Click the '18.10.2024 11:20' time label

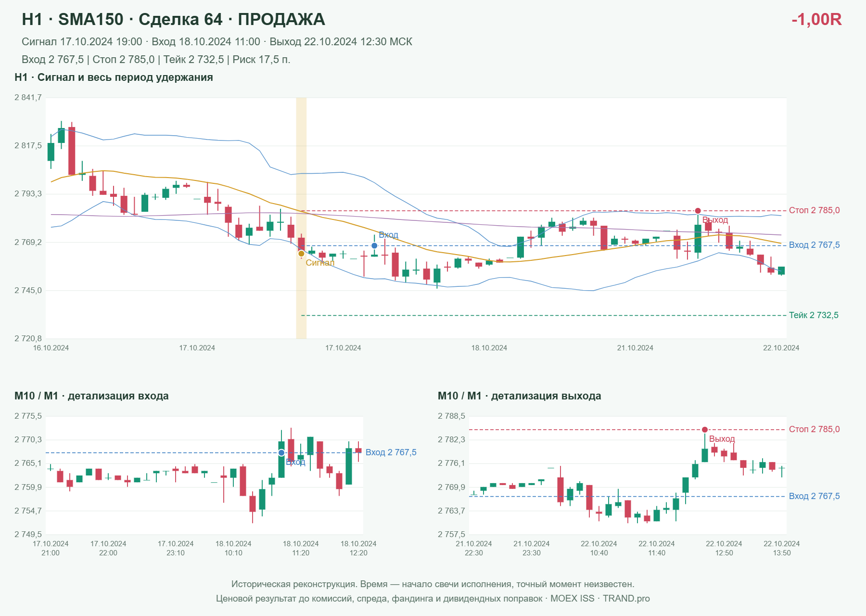pos(301,548)
